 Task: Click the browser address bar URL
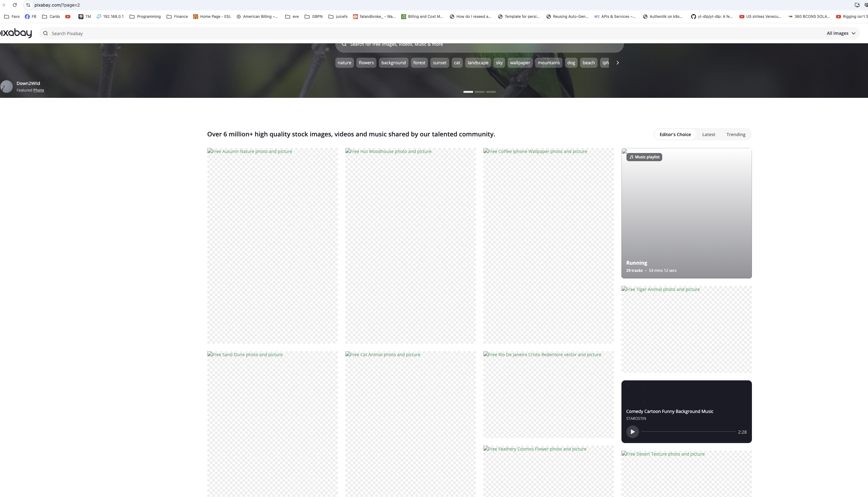click(x=57, y=5)
